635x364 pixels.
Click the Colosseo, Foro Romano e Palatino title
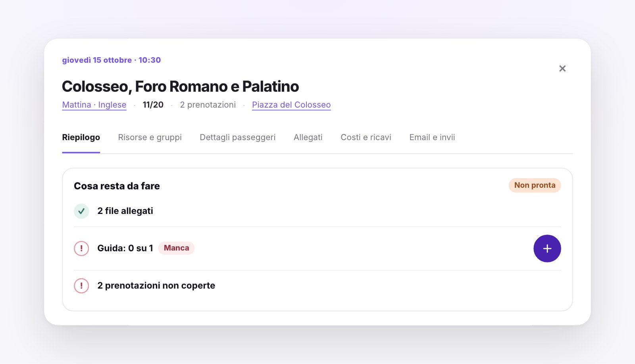(181, 87)
